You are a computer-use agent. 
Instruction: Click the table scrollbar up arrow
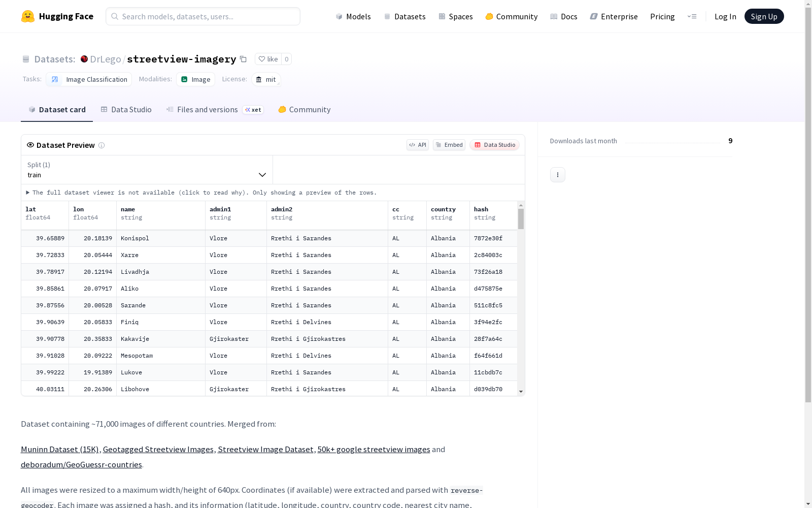pos(521,205)
